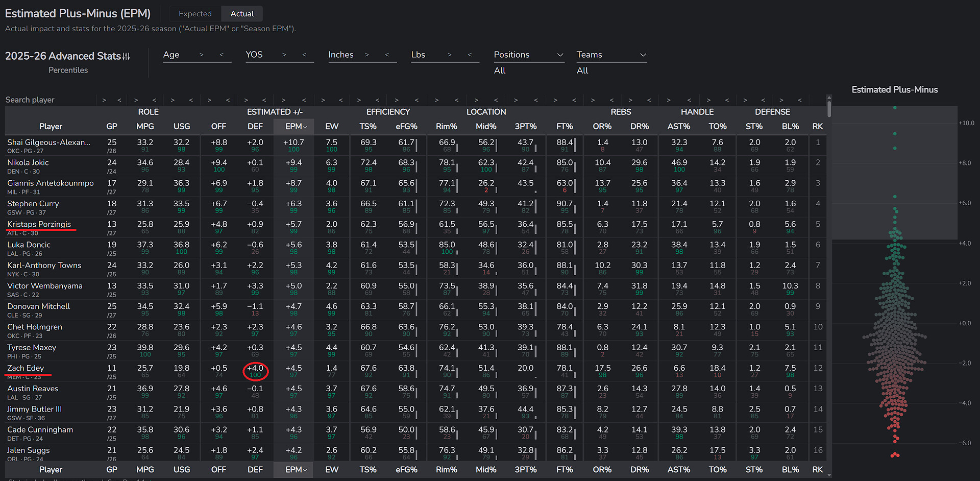The image size is (980, 481).
Task: Click the table's vertical scrollbar thumb
Action: pyautogui.click(x=829, y=109)
